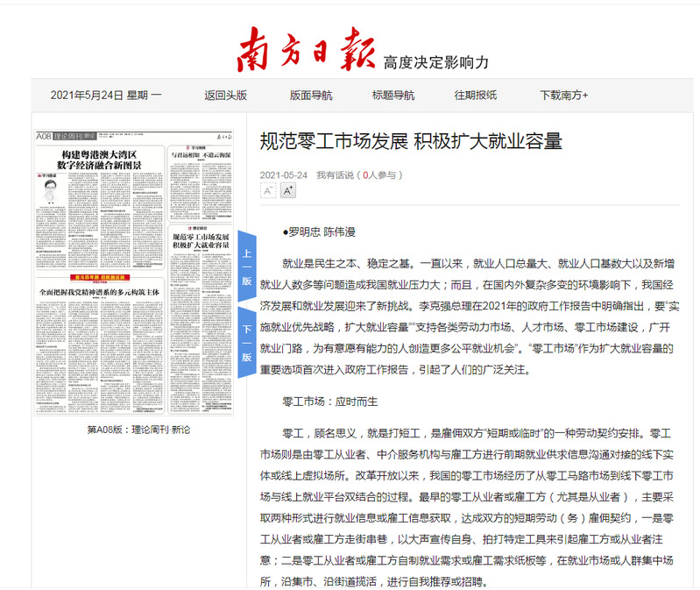Screen dimensions: 700x590
Task: Click the date 2021年5月24日 in nav bar
Action: 105,96
